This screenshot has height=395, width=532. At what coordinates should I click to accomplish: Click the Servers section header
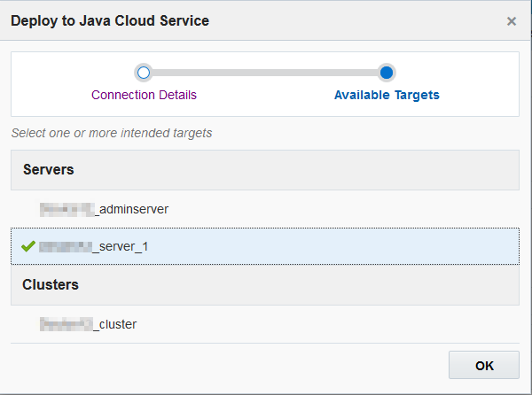coord(265,170)
